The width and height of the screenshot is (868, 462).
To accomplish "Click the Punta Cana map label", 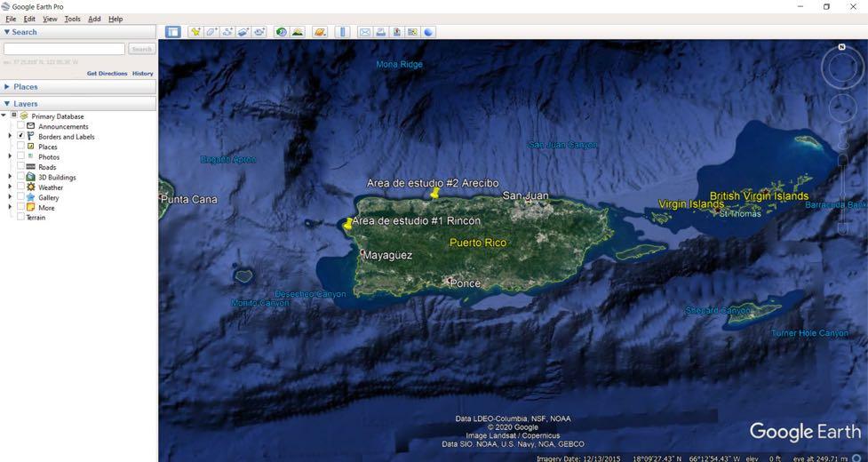I will click(x=189, y=199).
